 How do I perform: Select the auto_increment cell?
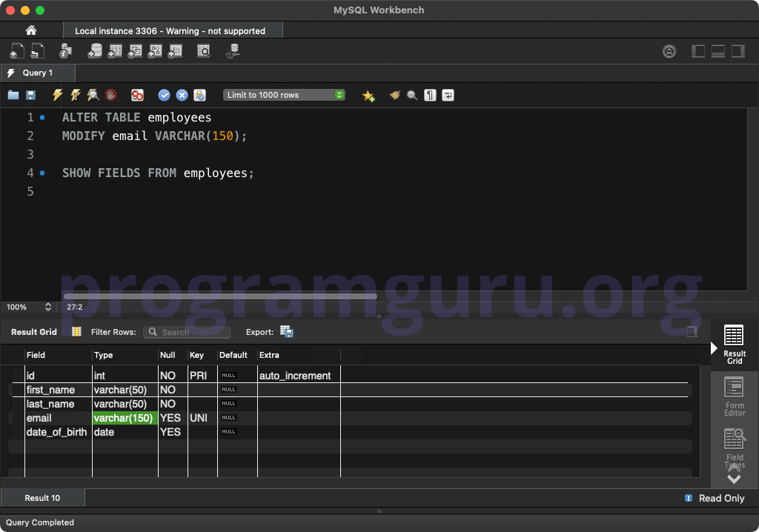299,376
